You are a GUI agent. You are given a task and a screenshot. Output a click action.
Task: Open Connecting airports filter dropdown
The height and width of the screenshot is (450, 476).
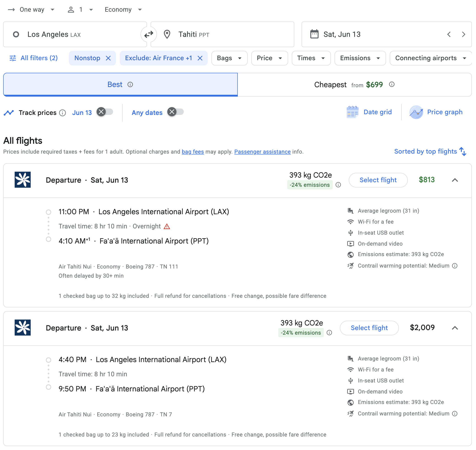point(430,58)
